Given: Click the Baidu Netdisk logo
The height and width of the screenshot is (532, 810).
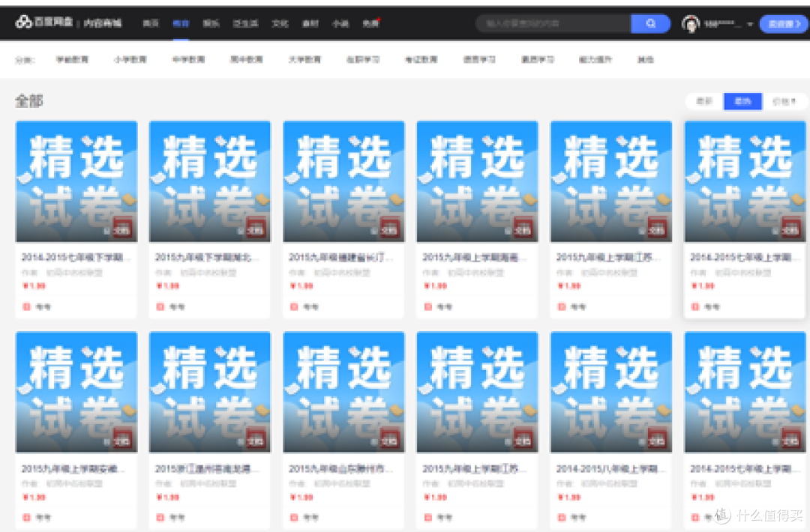Looking at the screenshot, I should click(44, 22).
